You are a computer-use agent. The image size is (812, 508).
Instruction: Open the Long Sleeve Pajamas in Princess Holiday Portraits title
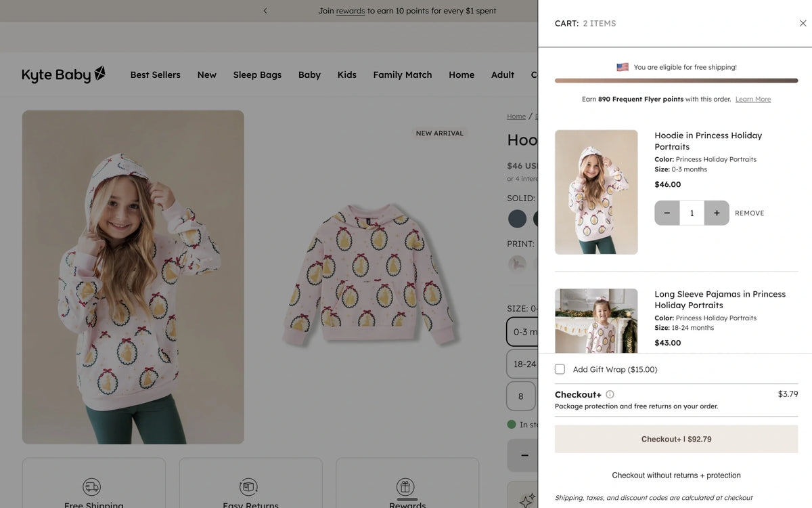click(x=720, y=299)
